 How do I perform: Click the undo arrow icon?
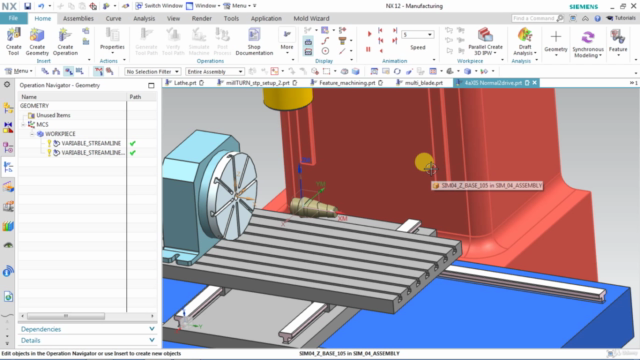[x=41, y=6]
